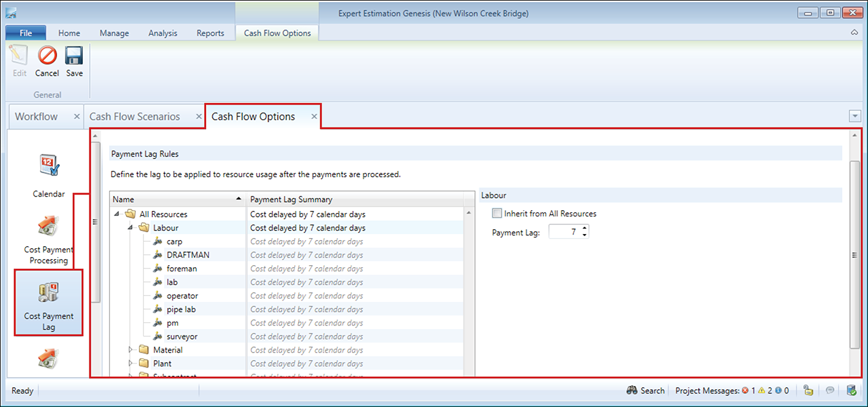Switch to Cash Flow Scenarios tab

pyautogui.click(x=135, y=117)
